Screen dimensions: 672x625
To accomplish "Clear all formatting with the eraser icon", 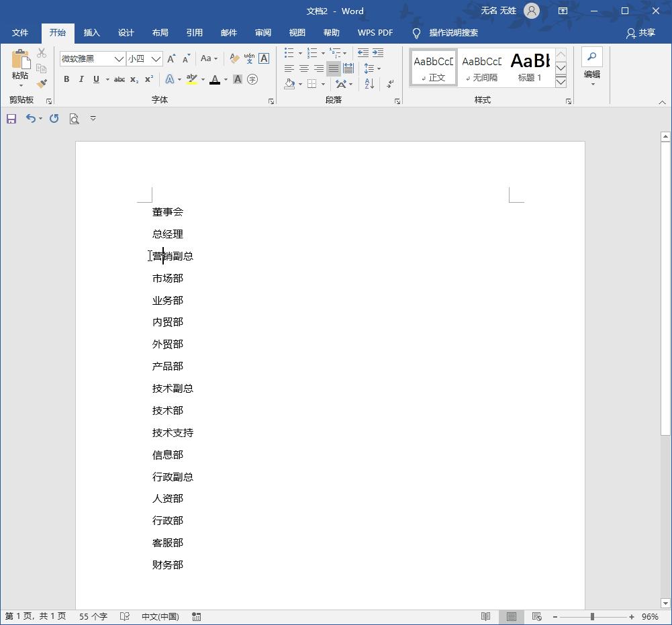I will tap(235, 58).
